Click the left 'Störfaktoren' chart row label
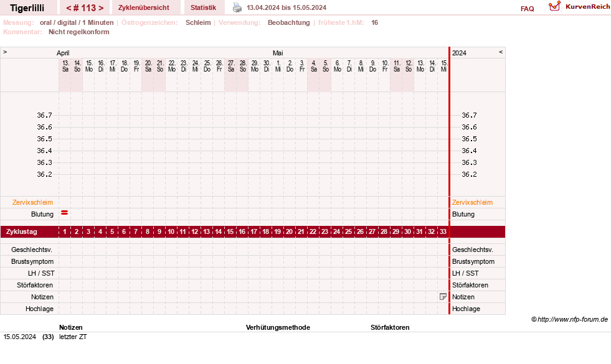 [35, 285]
